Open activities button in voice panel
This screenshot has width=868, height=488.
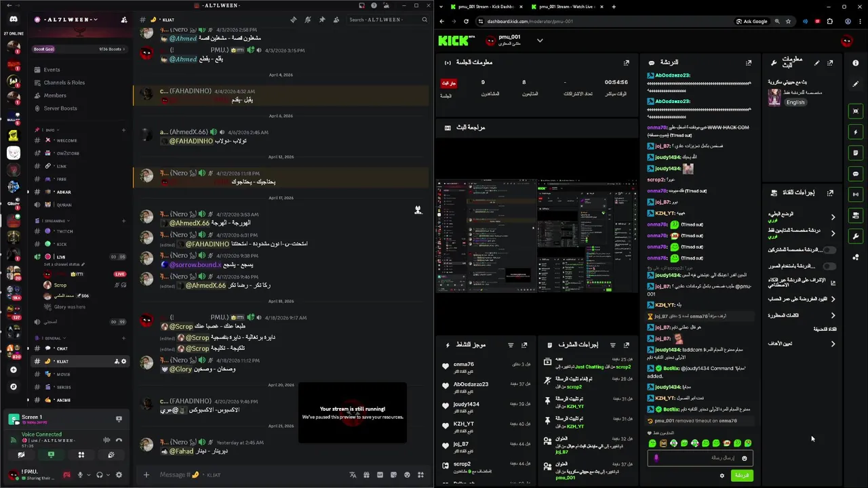[x=81, y=455]
